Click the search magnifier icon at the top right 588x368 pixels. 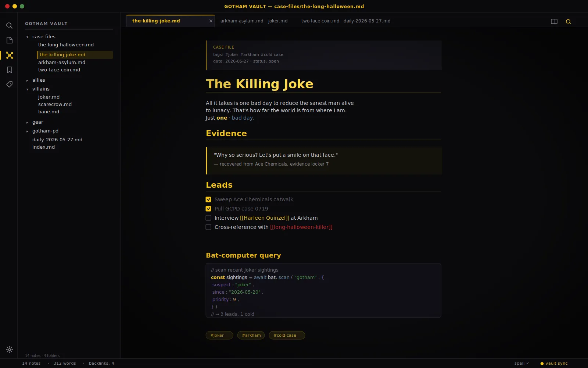click(x=568, y=22)
